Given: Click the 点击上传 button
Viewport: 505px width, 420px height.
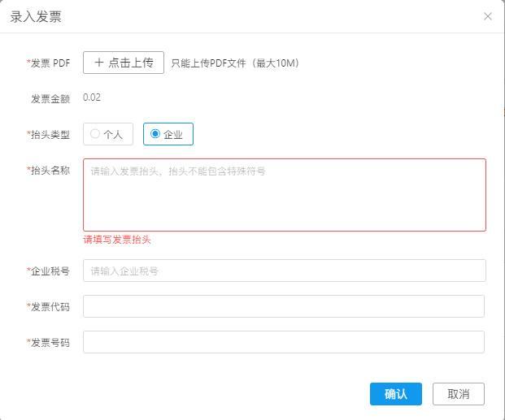Looking at the screenshot, I should point(124,63).
